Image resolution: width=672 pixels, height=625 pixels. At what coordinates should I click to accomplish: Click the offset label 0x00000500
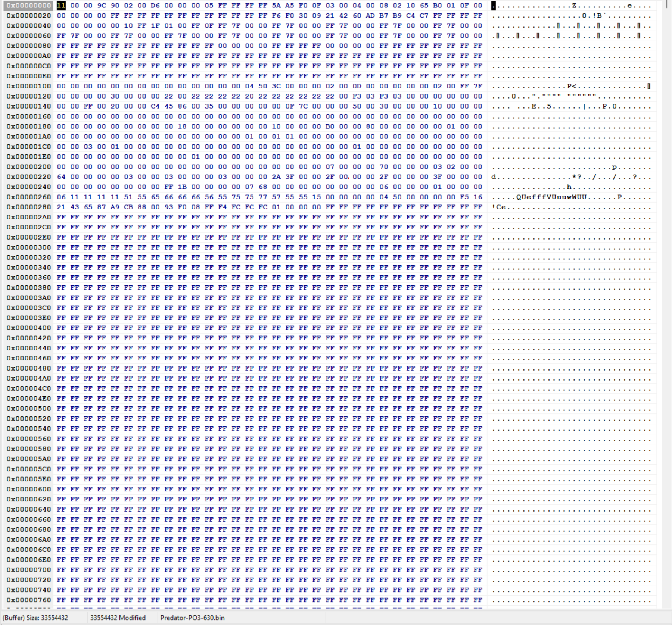(x=29, y=409)
